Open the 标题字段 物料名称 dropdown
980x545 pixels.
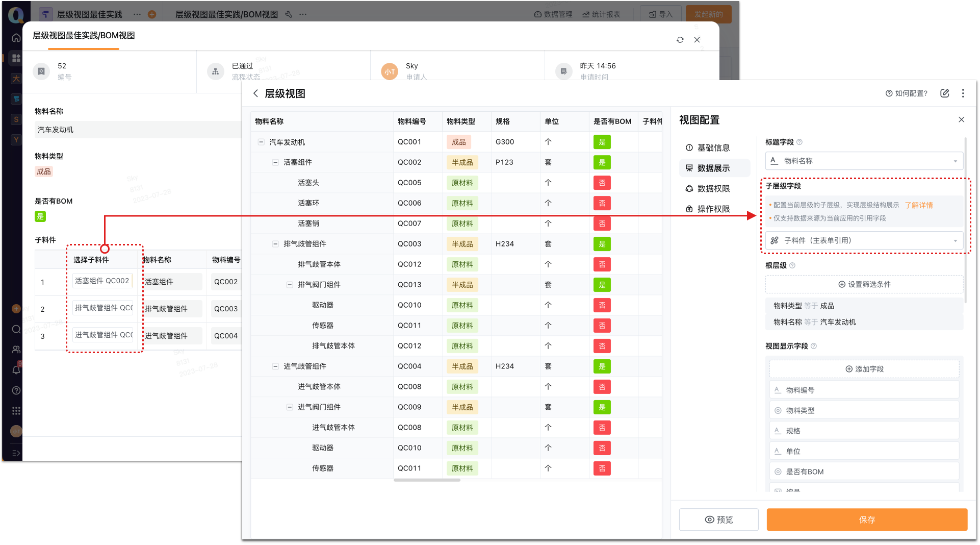pos(864,161)
